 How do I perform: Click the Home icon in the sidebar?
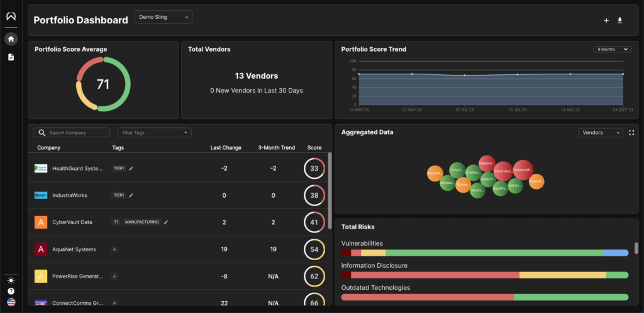point(11,39)
